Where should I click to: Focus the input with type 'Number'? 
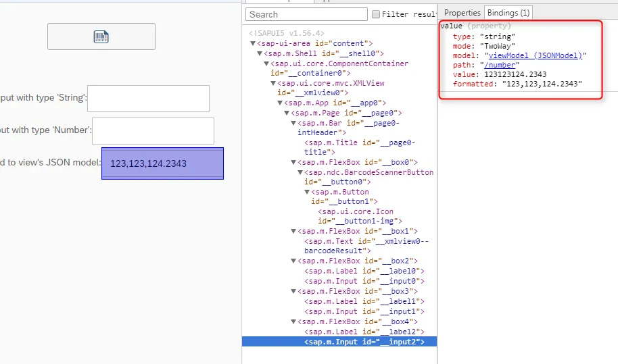[x=153, y=130]
